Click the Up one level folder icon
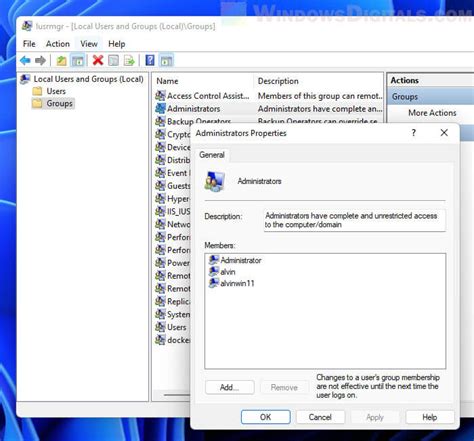The image size is (474, 441). pos(61,61)
